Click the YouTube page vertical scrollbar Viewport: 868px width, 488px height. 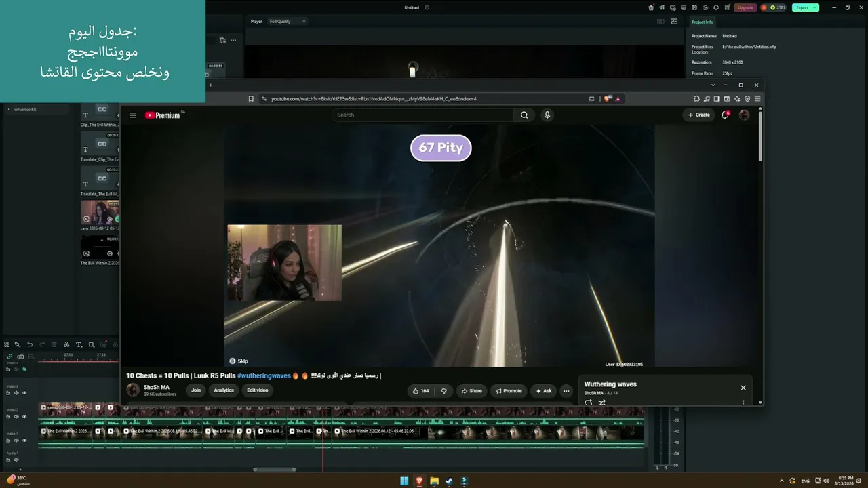tap(760, 136)
